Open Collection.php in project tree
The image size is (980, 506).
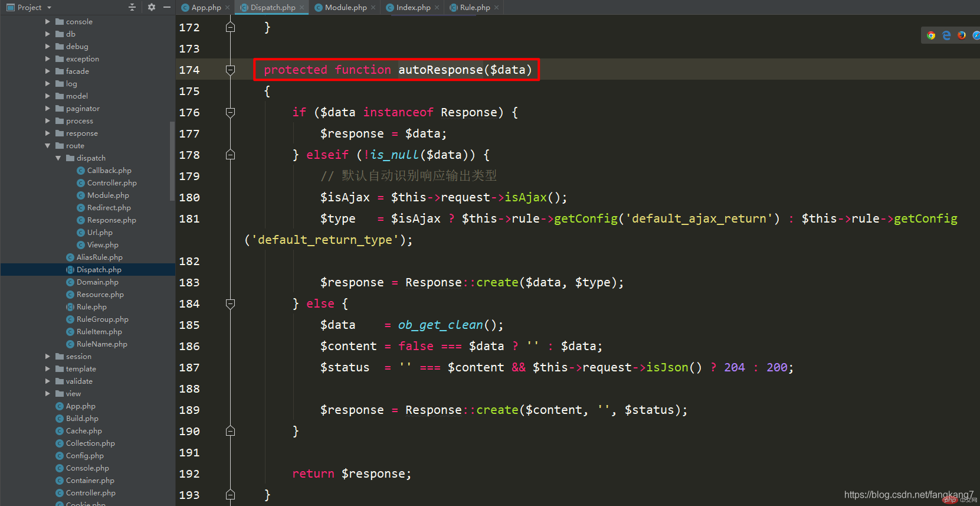pyautogui.click(x=90, y=443)
